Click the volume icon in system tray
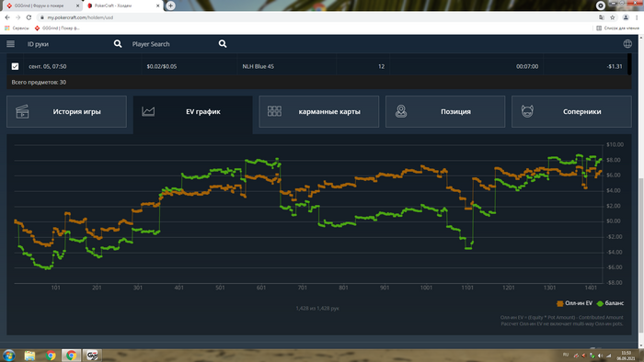The width and height of the screenshot is (644, 362). tap(600, 356)
